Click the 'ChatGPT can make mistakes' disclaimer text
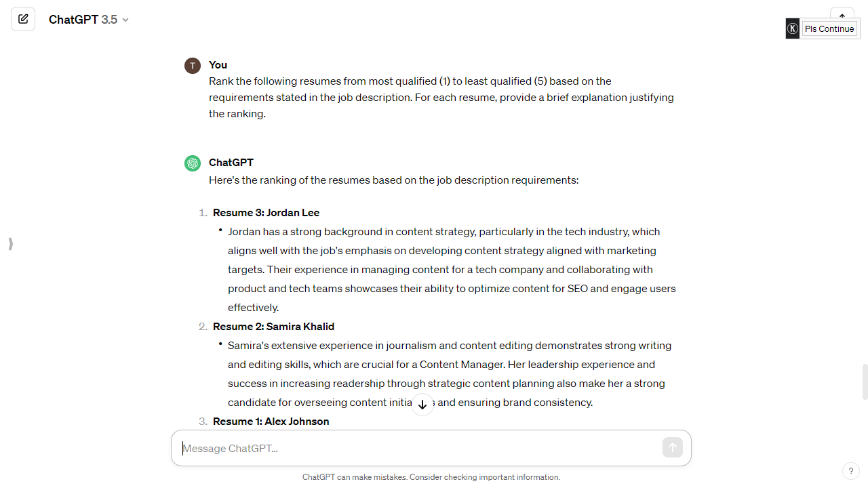 pos(431,477)
